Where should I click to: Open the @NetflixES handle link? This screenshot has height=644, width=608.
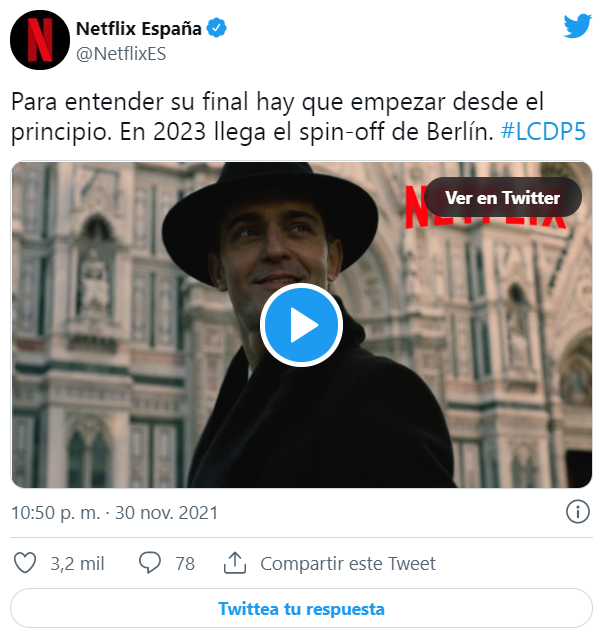pos(121,54)
